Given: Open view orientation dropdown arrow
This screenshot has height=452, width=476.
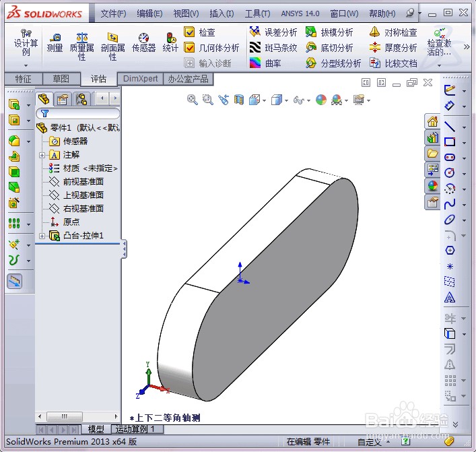Looking at the screenshot, I should pyautogui.click(x=264, y=100).
